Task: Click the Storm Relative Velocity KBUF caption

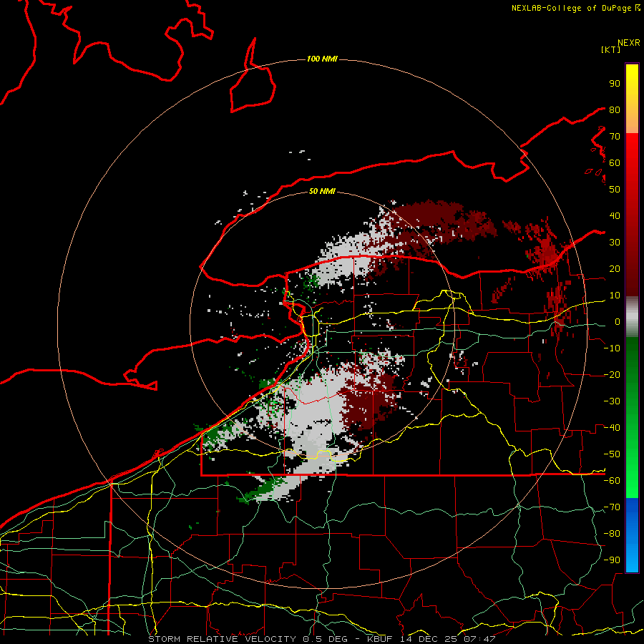Action: click(x=322, y=639)
